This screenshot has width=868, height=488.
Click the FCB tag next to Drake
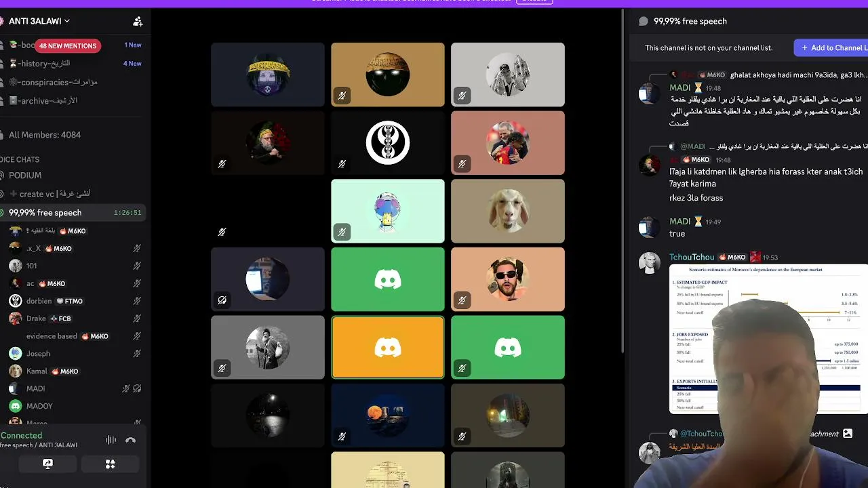(61, 319)
